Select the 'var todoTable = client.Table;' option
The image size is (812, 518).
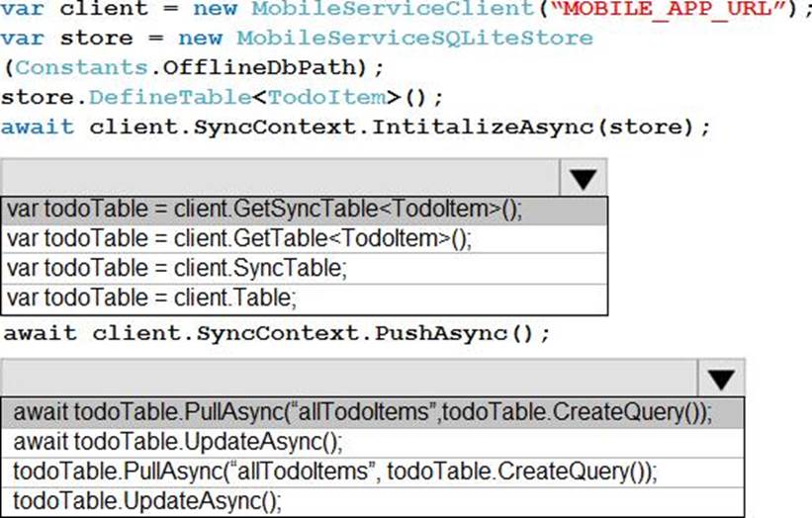(x=150, y=297)
